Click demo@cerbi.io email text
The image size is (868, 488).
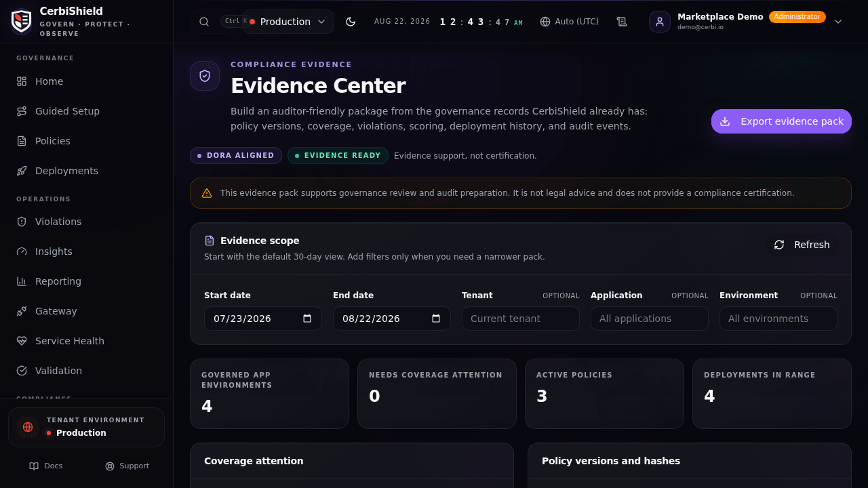pos(701,27)
